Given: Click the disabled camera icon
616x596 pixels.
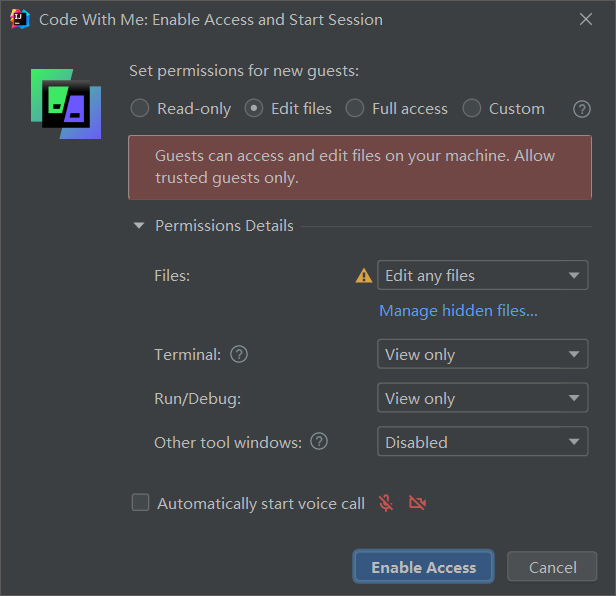Looking at the screenshot, I should pyautogui.click(x=418, y=503).
